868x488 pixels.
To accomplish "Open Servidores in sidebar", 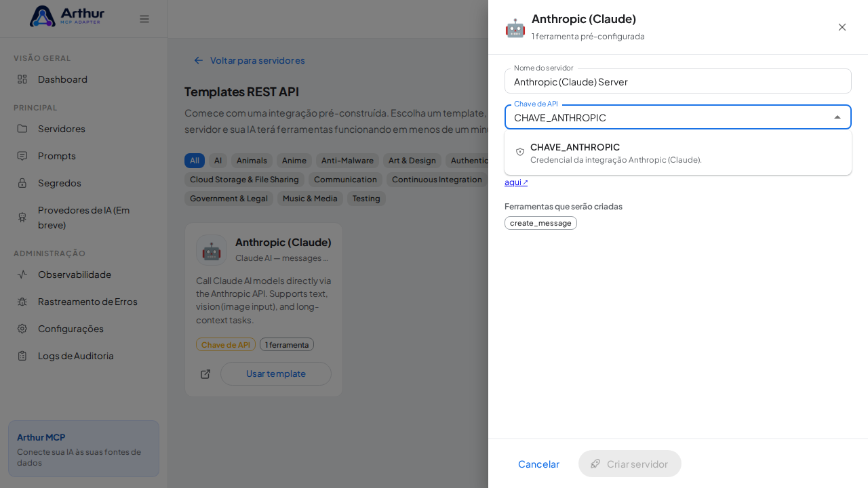I will coord(62,129).
